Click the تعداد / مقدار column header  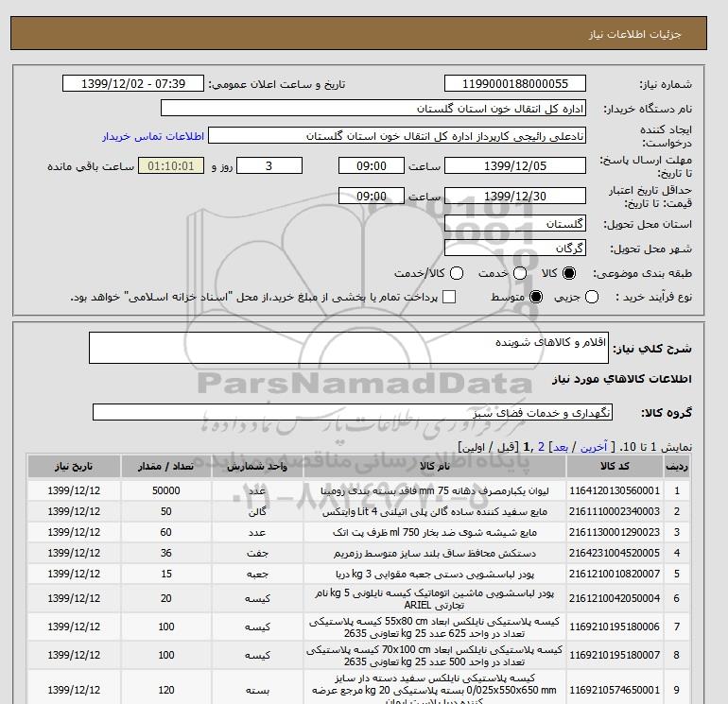click(165, 467)
